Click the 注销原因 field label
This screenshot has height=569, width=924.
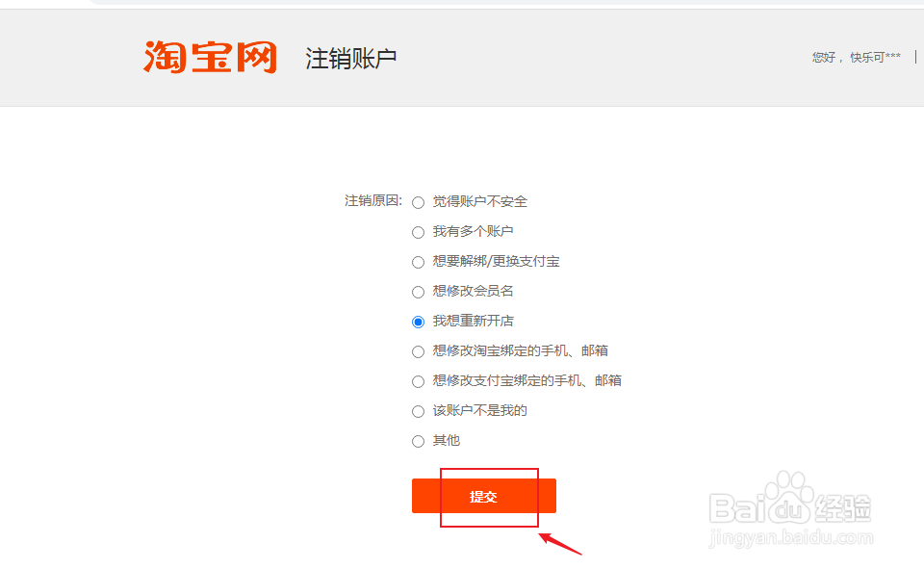pyautogui.click(x=373, y=201)
